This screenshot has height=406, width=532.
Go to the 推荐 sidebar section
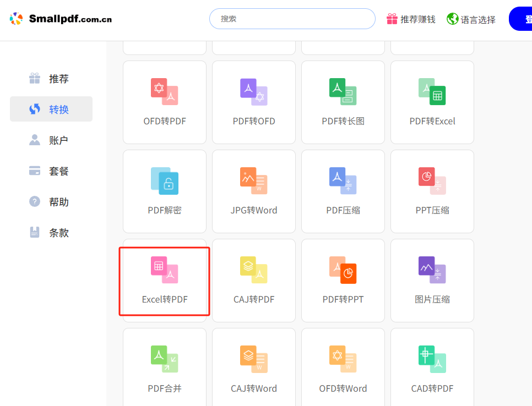pos(51,78)
